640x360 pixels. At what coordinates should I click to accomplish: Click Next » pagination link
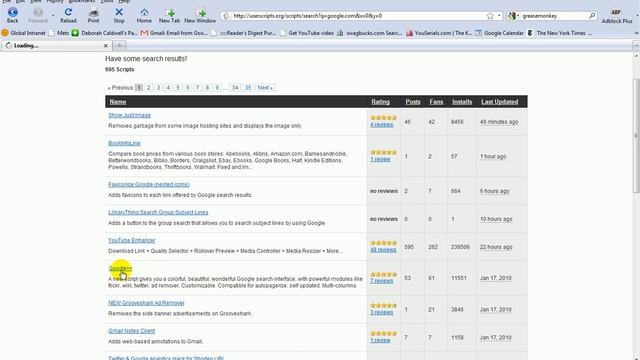pyautogui.click(x=265, y=88)
